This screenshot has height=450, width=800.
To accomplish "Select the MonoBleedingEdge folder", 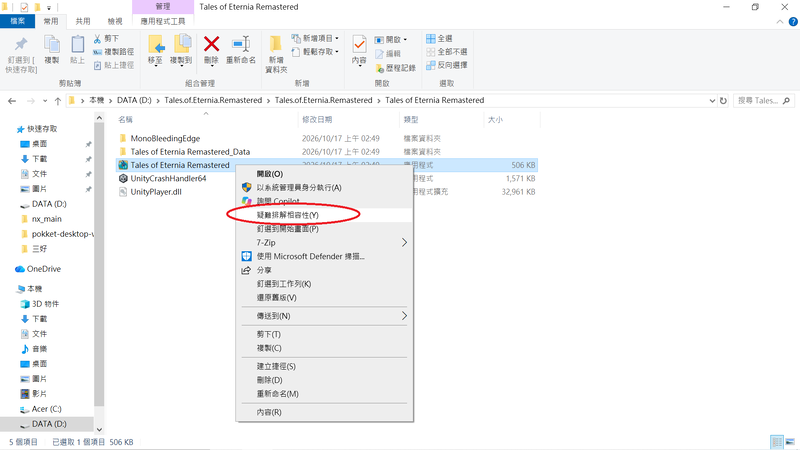I will 165,138.
